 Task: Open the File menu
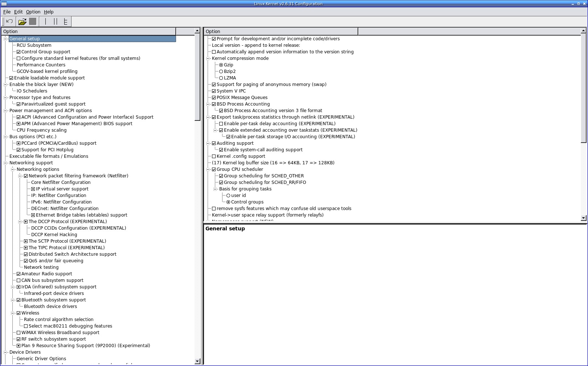coord(7,12)
